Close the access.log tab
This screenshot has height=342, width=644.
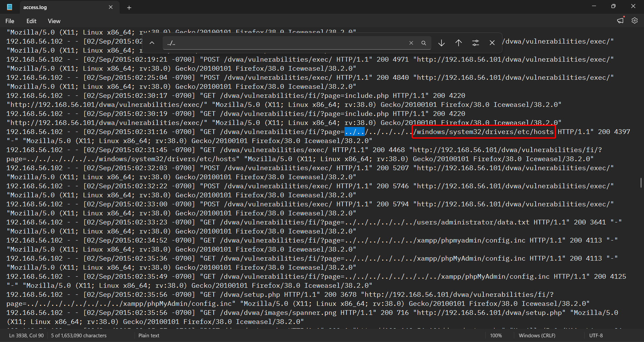[111, 7]
